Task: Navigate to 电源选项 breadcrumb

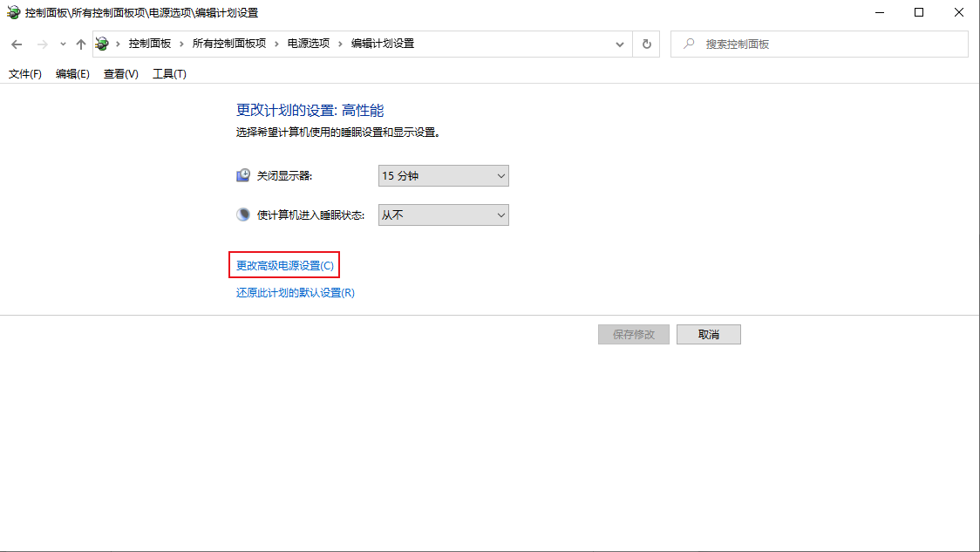Action: tap(308, 43)
